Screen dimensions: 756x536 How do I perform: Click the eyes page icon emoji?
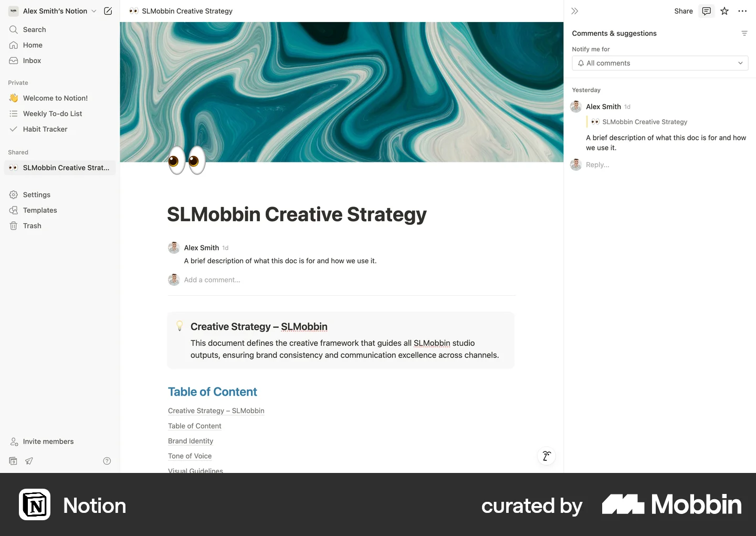pos(187,160)
